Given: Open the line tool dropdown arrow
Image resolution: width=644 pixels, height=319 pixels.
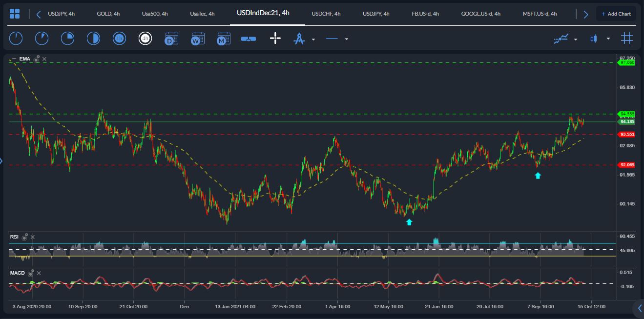Looking at the screenshot, I should coord(347,40).
